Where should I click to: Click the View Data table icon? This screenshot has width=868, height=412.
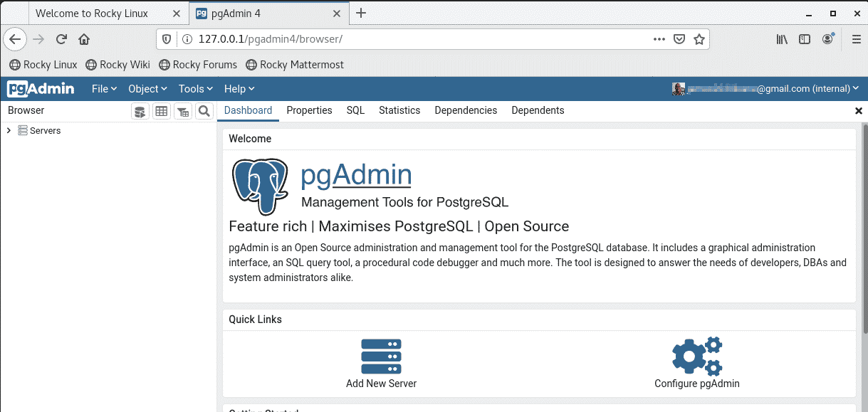(x=162, y=111)
